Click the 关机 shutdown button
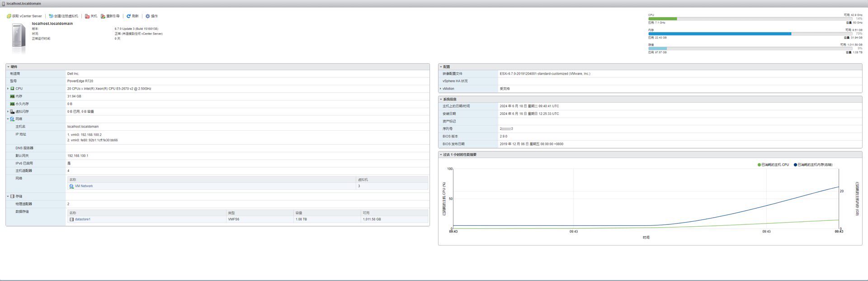This screenshot has height=281, width=868. [x=91, y=16]
